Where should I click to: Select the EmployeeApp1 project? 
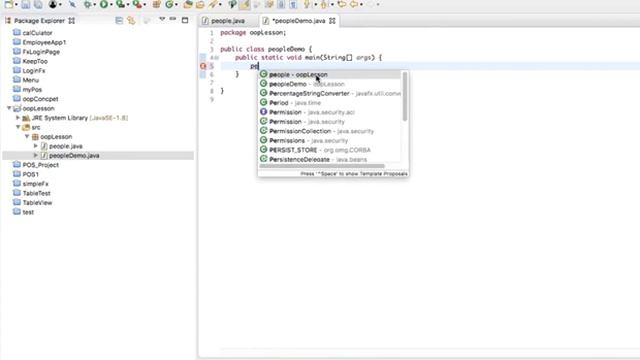coord(39,42)
